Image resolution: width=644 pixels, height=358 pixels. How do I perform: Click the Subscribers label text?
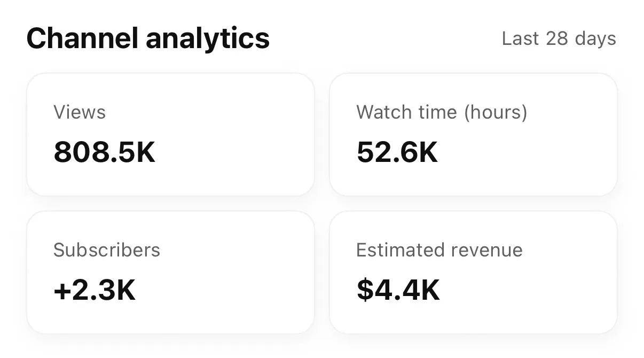[107, 250]
